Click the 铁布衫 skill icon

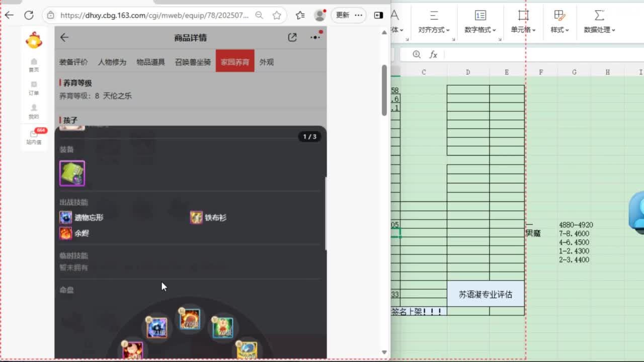point(196,217)
